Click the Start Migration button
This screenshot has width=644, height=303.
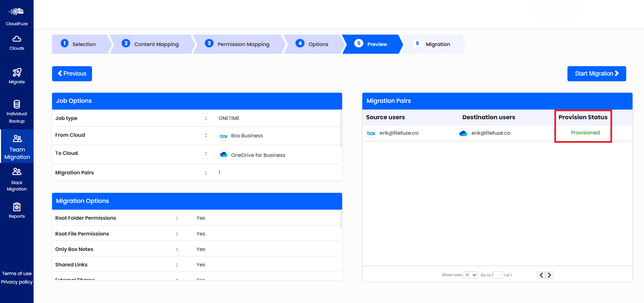tap(596, 74)
